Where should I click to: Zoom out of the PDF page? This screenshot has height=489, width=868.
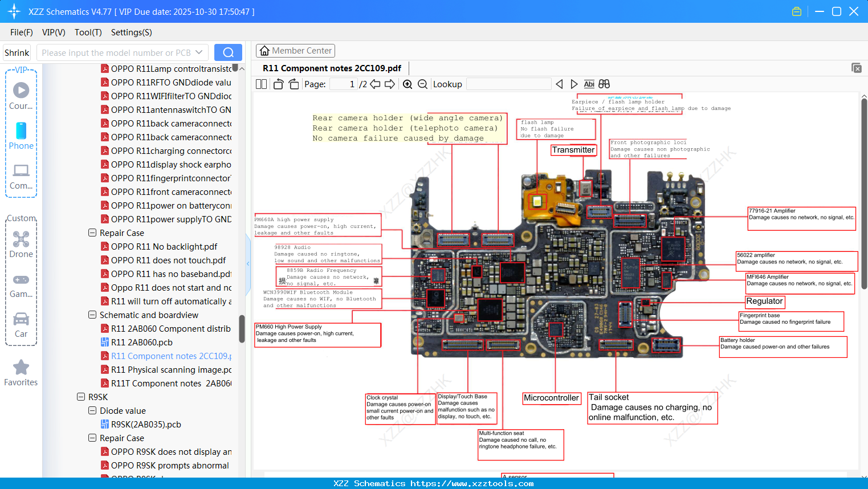tap(422, 84)
